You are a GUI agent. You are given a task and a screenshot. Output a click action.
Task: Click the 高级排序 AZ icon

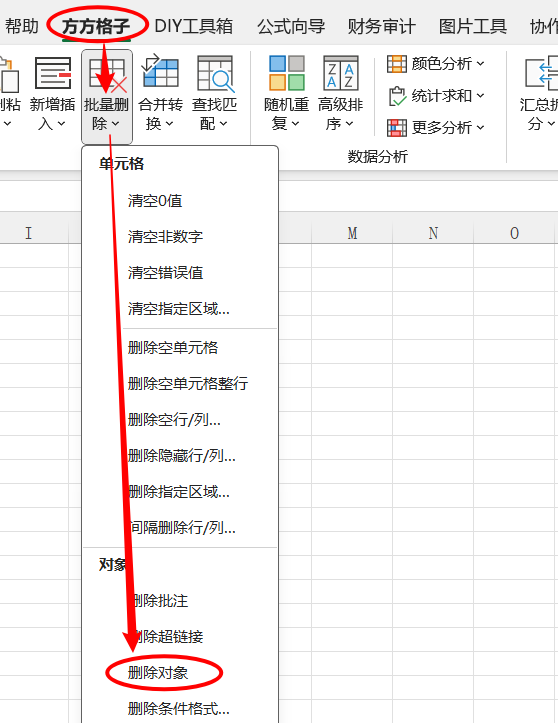coord(340,73)
